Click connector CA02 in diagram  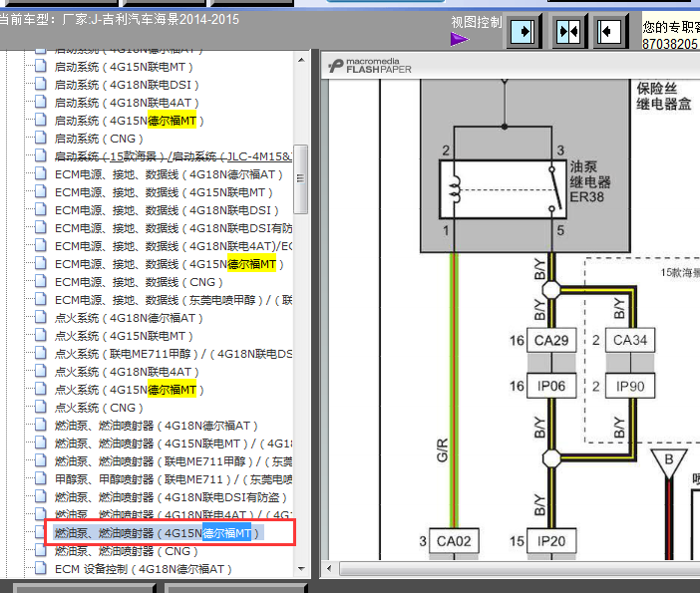pos(454,541)
